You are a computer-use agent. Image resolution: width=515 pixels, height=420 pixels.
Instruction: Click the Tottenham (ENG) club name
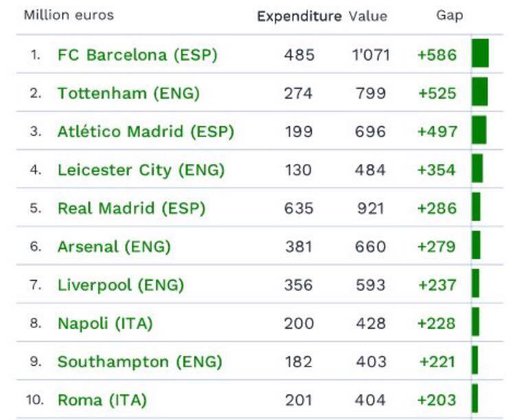tap(128, 93)
